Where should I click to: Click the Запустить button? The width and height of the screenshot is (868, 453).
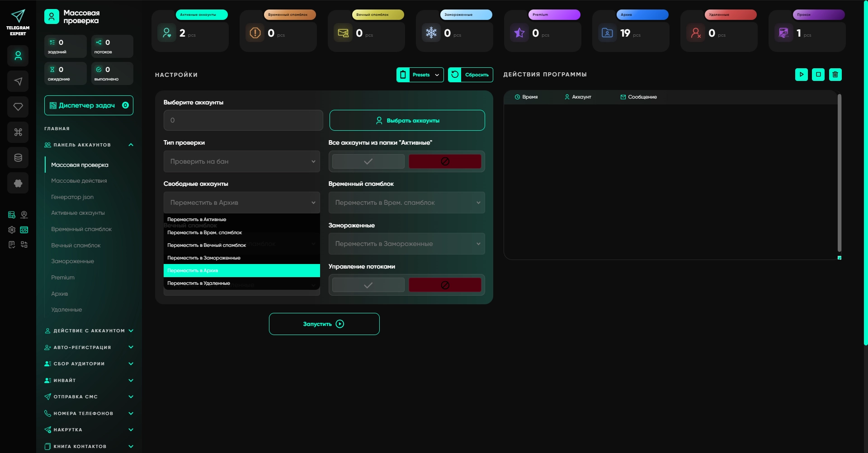coord(324,324)
